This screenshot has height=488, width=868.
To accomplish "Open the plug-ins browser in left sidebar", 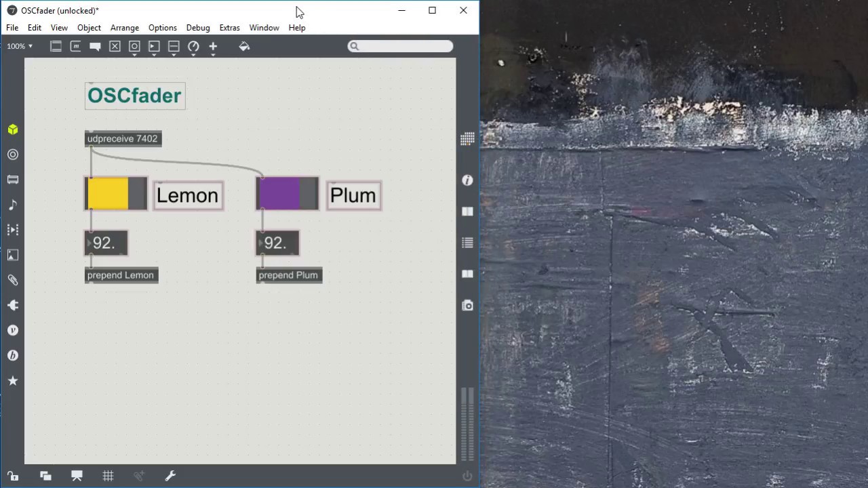I will 13,305.
